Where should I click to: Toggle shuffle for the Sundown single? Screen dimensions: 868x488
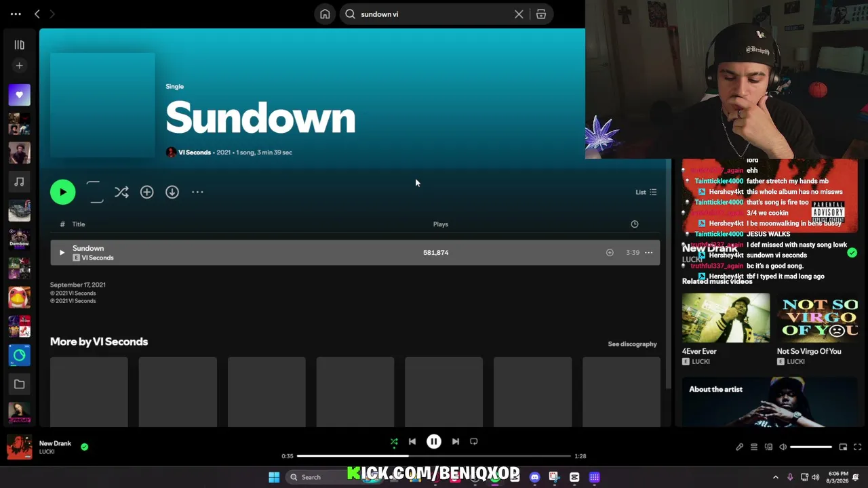click(121, 192)
